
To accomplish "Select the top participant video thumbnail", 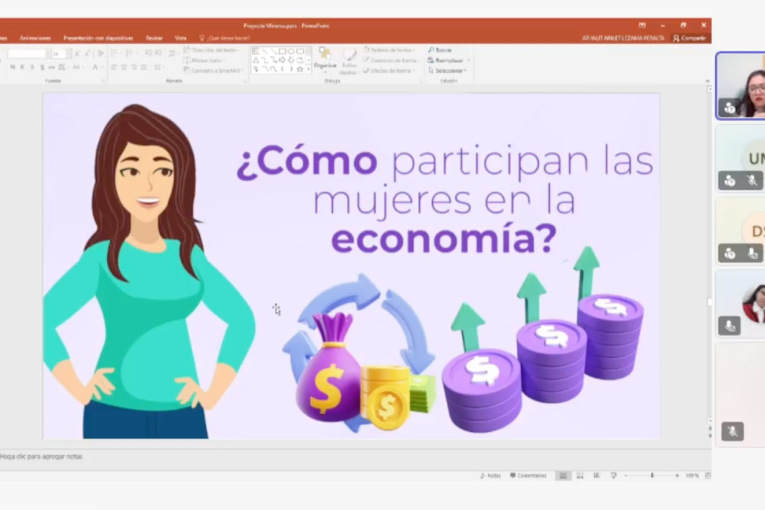I will pyautogui.click(x=740, y=85).
